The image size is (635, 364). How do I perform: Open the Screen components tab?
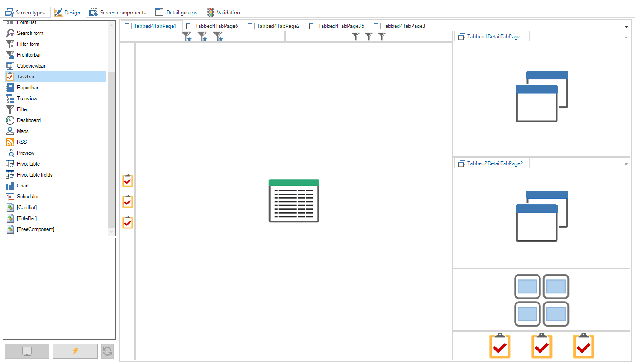pos(118,12)
